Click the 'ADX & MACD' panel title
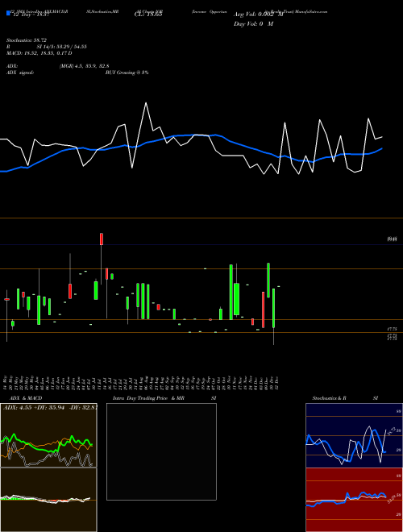 pyautogui.click(x=26, y=398)
